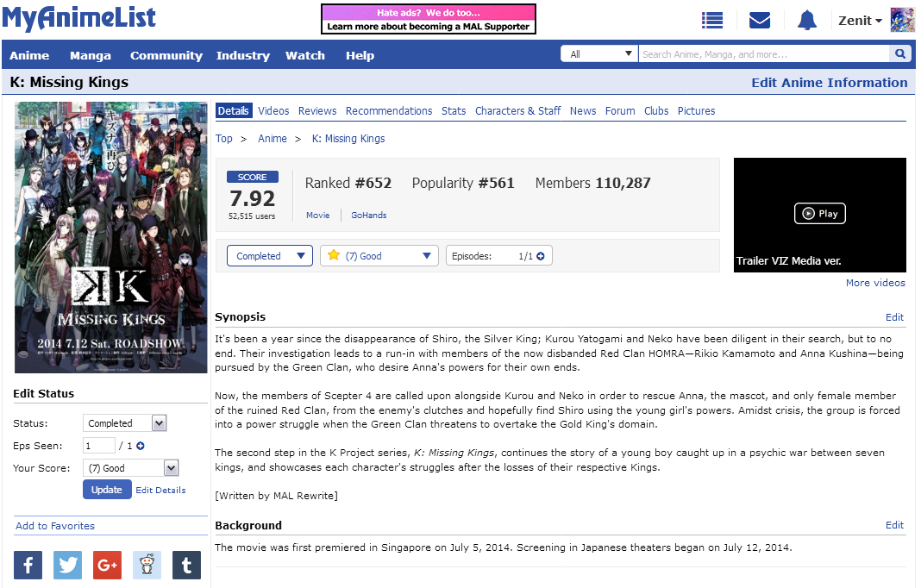This screenshot has width=921, height=588.
Task: Open the list icon in header
Action: (x=711, y=21)
